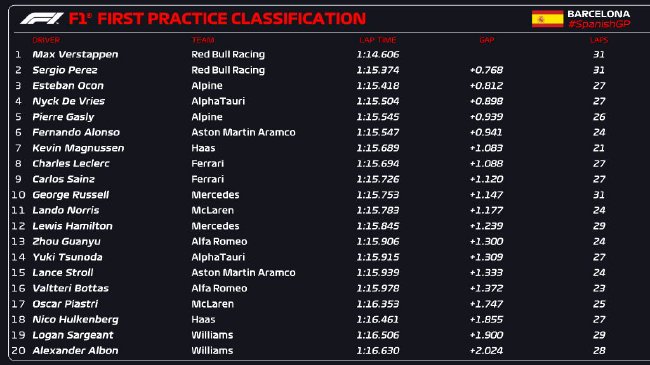Click the Spanish flag icon
Image resolution: width=650 pixels, height=365 pixels.
(x=548, y=19)
